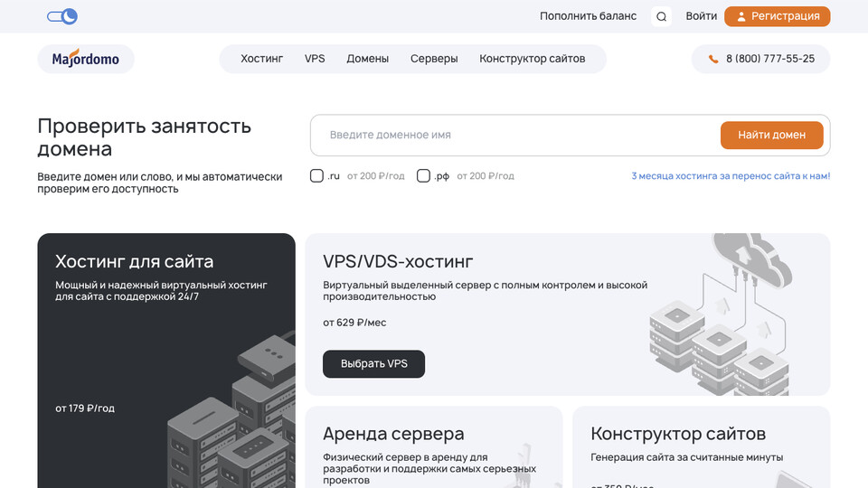This screenshot has height=488, width=868.
Task: Click Генерация сайта за считанные минуты text
Action: click(x=686, y=457)
